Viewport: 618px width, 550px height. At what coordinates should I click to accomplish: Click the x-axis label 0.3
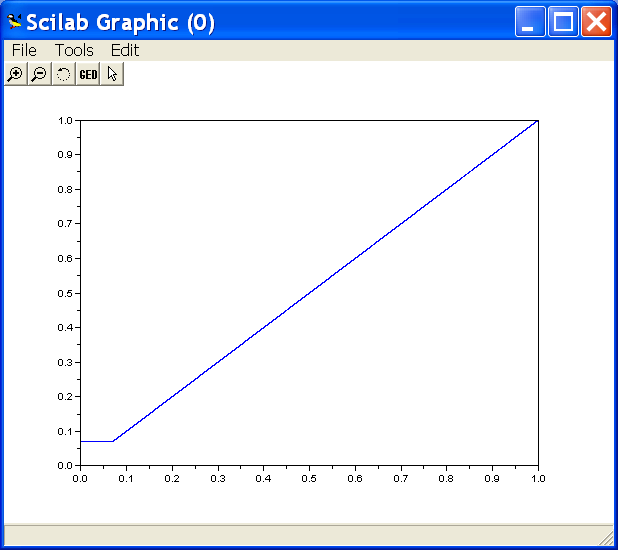pos(218,479)
